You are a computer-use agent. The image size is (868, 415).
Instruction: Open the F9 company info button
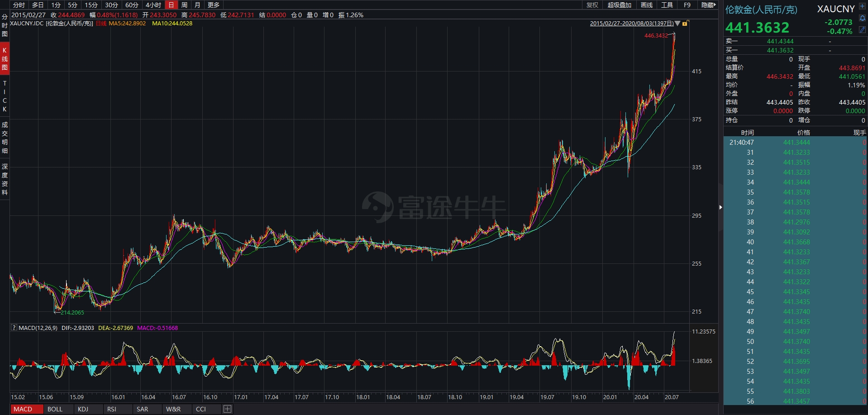(687, 5)
